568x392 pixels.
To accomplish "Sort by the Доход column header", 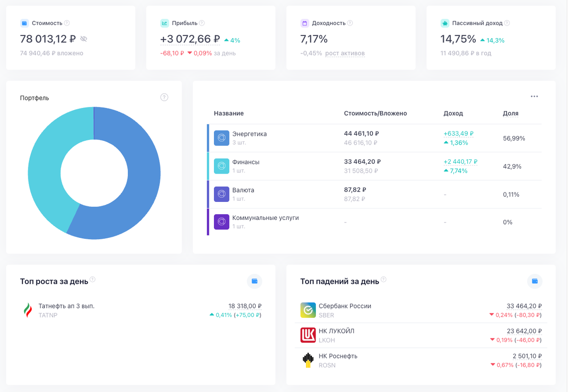I will [x=453, y=113].
